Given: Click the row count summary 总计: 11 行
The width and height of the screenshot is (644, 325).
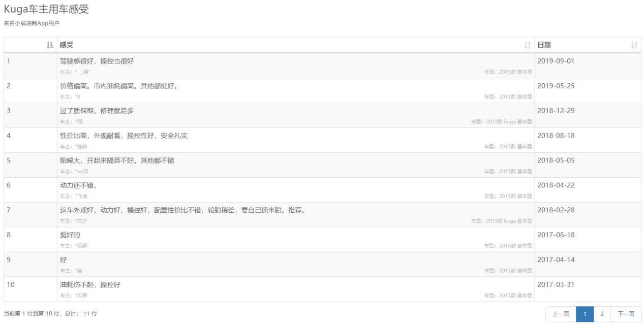Looking at the screenshot, I should tap(80, 314).
